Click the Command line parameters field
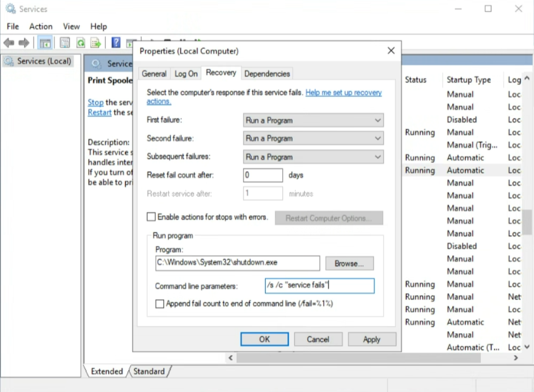This screenshot has width=534, height=392. coord(320,285)
